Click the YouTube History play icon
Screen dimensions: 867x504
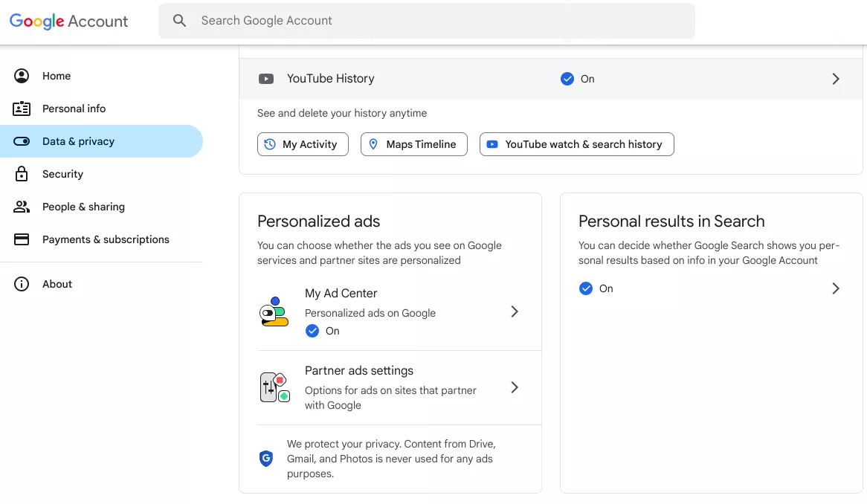coord(265,79)
